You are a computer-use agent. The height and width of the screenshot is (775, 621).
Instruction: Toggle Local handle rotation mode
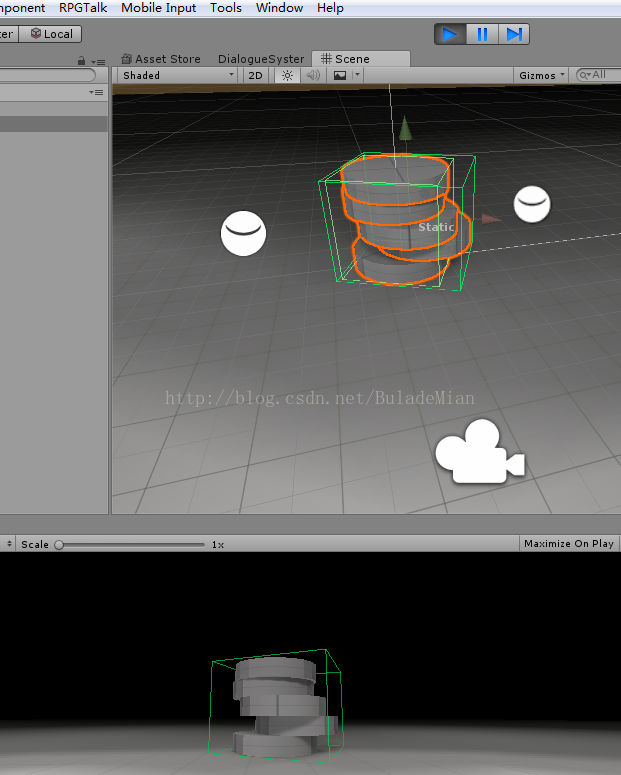(50, 34)
